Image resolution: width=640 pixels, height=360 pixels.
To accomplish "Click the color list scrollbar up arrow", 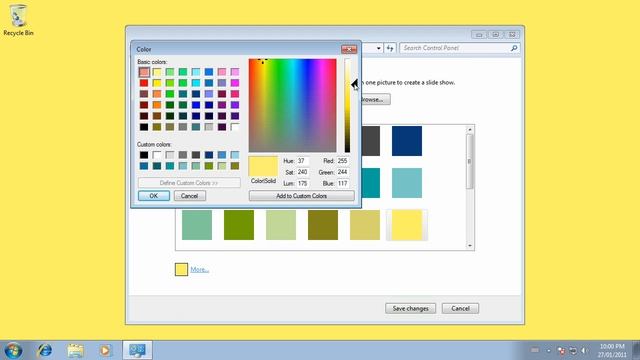I will click(x=470, y=130).
